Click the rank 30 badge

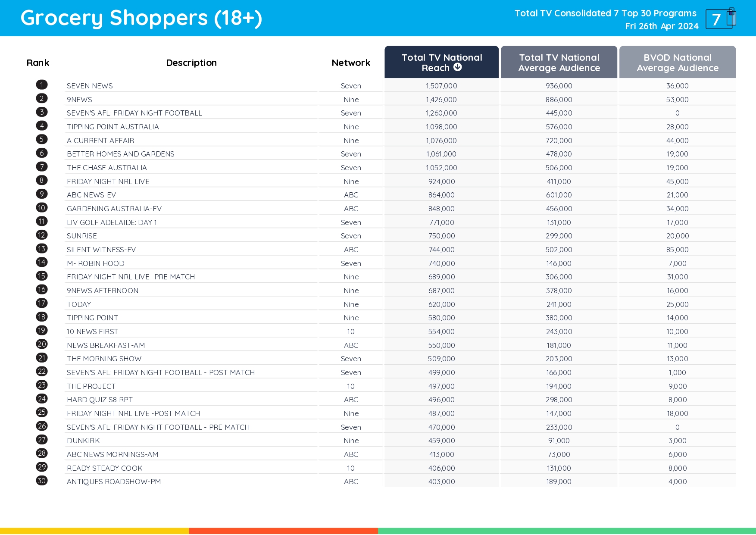(x=42, y=480)
